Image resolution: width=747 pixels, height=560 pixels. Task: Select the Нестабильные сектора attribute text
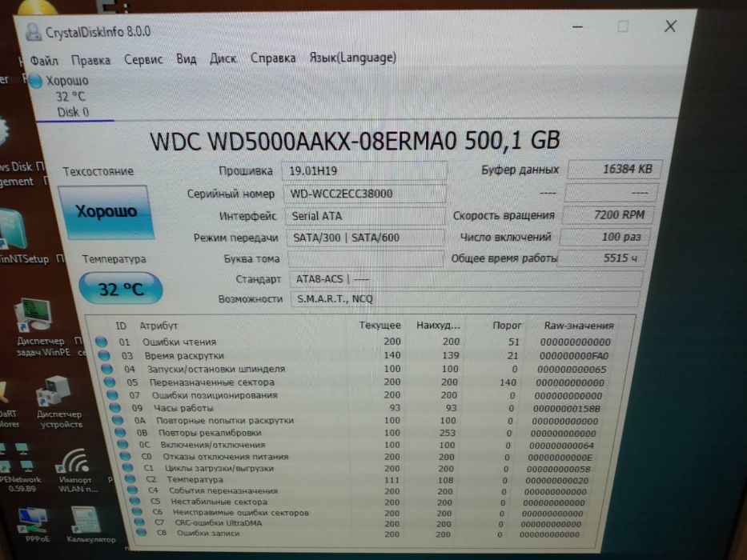point(219,502)
